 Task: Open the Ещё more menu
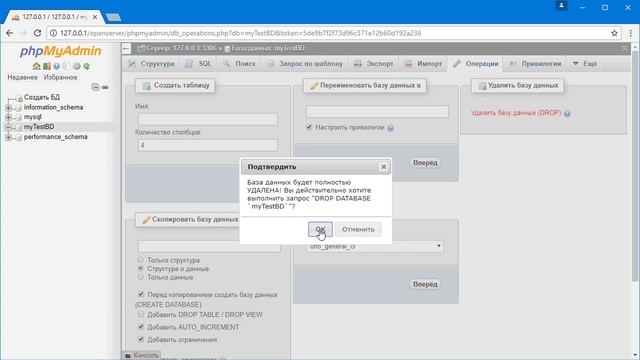coord(585,64)
